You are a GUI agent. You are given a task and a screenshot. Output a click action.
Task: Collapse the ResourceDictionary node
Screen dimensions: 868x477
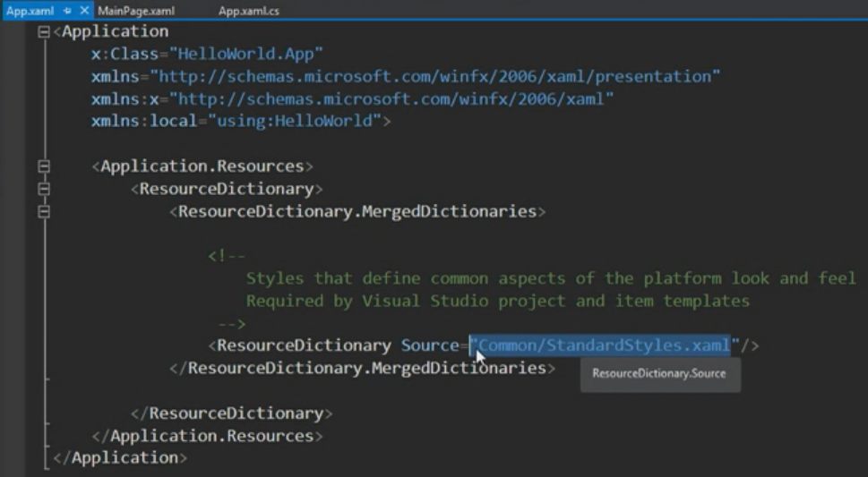[x=44, y=189]
